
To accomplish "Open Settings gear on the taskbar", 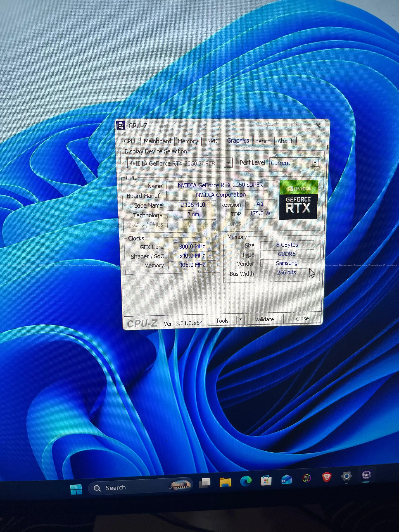I will click(x=347, y=476).
